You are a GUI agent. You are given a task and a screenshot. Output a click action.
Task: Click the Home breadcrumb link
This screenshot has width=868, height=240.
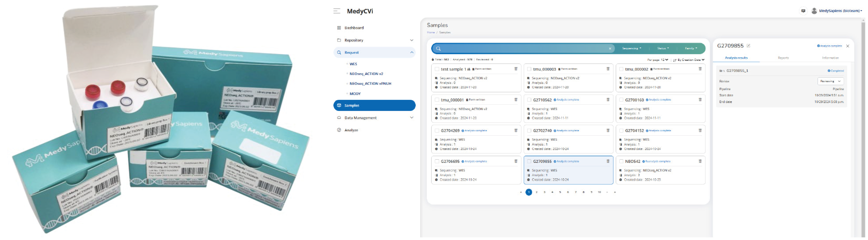tap(431, 32)
